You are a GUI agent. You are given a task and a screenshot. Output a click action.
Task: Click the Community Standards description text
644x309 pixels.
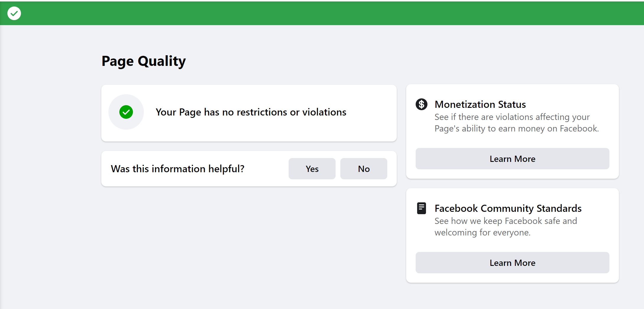pos(505,227)
